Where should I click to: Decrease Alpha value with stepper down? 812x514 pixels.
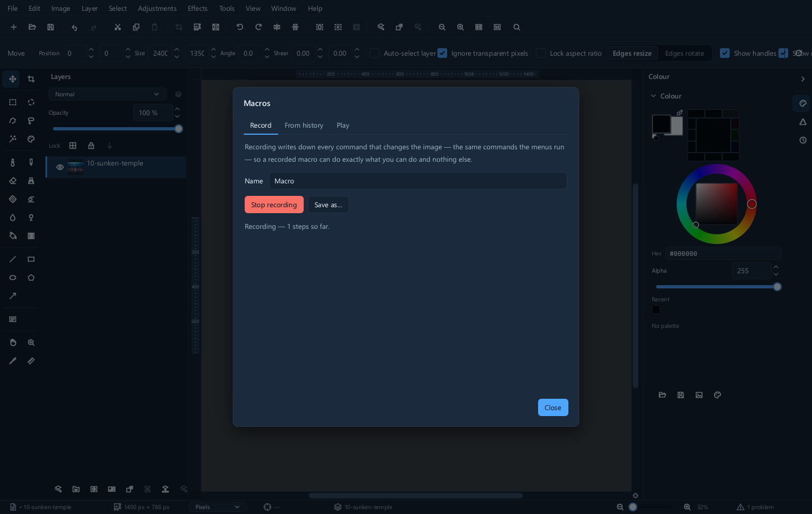[776, 274]
